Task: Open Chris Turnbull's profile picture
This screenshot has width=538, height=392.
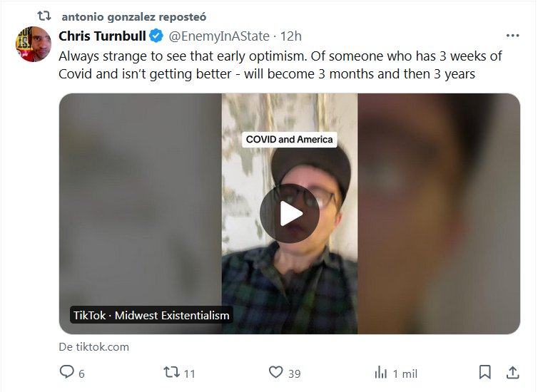Action: click(32, 46)
